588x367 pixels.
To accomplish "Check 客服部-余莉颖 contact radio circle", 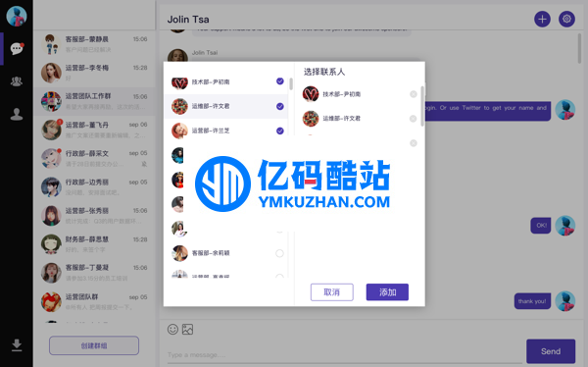I will (279, 253).
